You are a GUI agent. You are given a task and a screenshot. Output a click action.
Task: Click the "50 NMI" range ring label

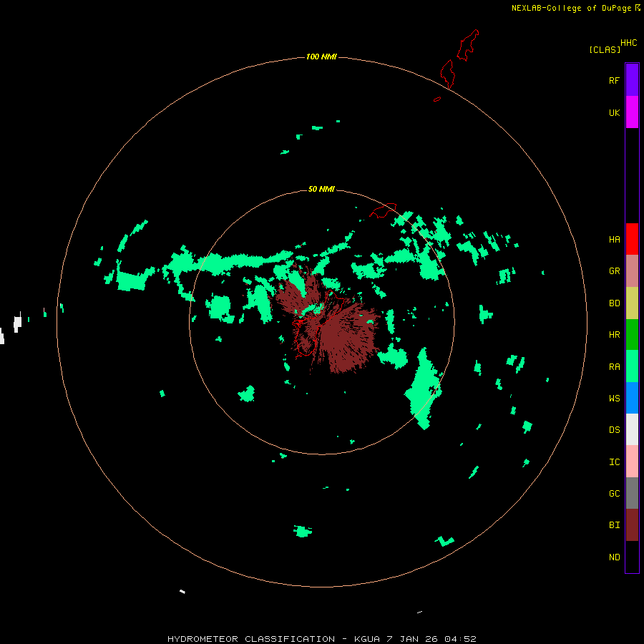(x=321, y=189)
